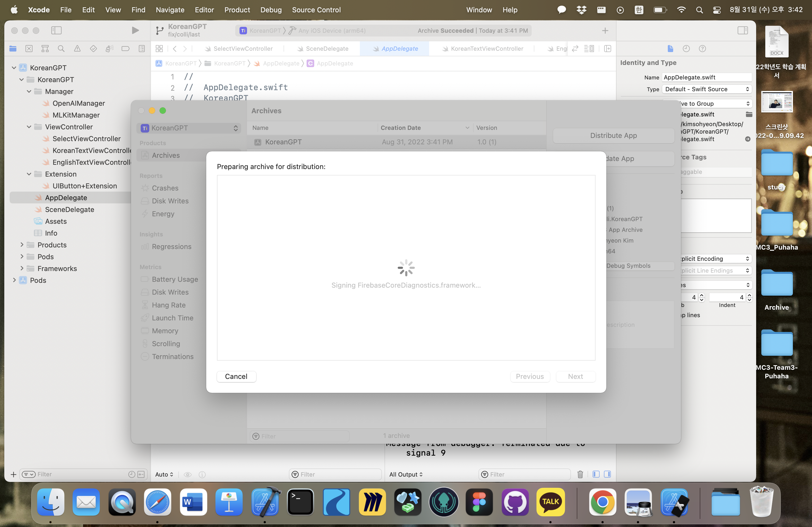Cancel the archive distribution dialog

[x=236, y=376]
